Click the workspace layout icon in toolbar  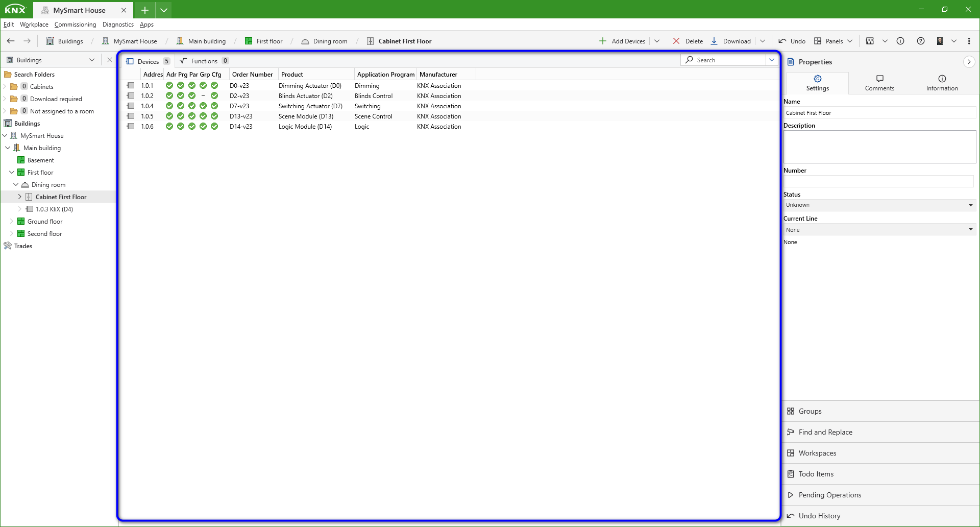(870, 41)
